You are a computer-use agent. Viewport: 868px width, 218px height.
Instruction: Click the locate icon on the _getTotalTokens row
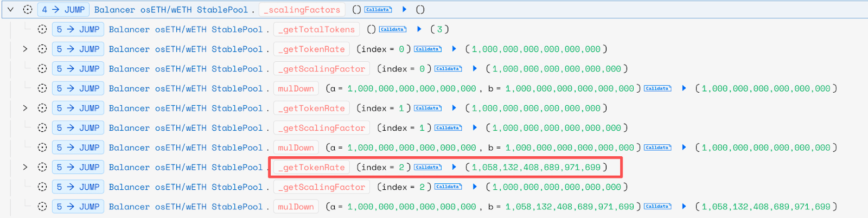coord(42,29)
